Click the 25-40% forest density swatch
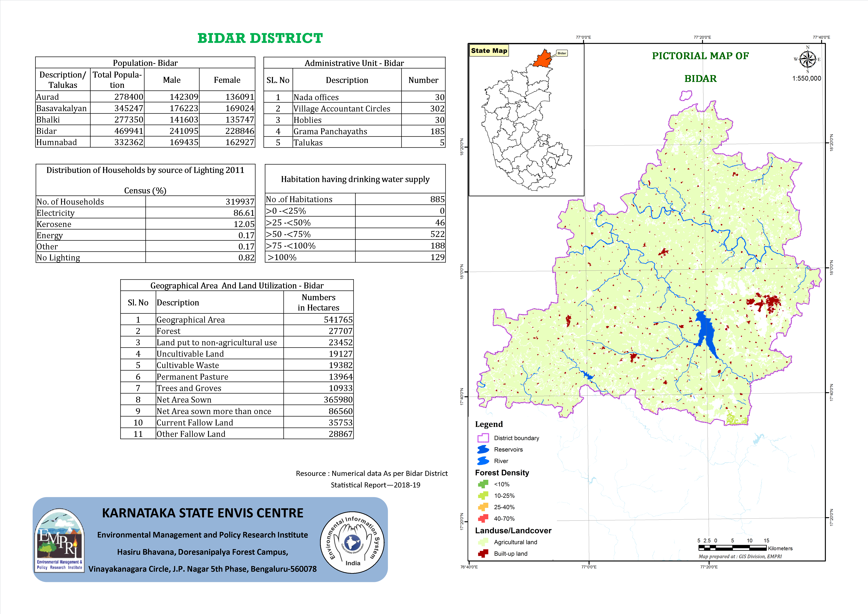The height and width of the screenshot is (614, 868). [x=483, y=507]
